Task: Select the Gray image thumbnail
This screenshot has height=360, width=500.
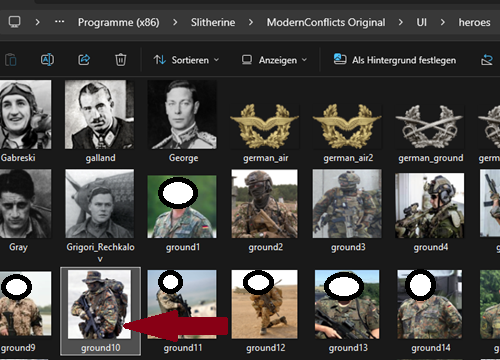Action: pyautogui.click(x=25, y=203)
